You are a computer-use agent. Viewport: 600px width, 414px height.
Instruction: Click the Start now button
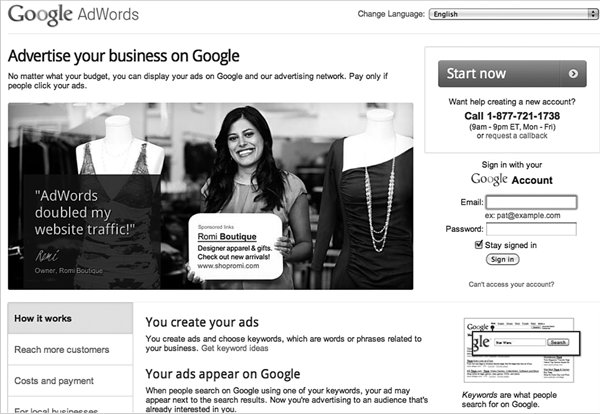pyautogui.click(x=512, y=73)
